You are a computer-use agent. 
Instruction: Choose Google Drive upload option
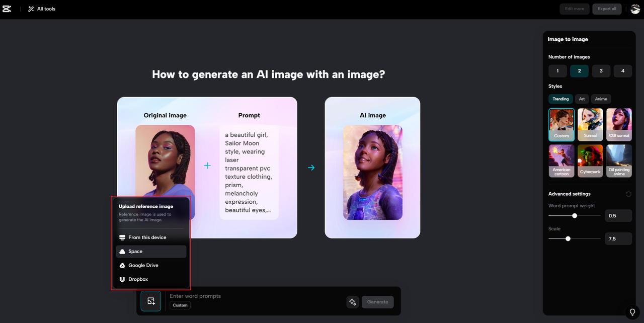tap(151, 265)
